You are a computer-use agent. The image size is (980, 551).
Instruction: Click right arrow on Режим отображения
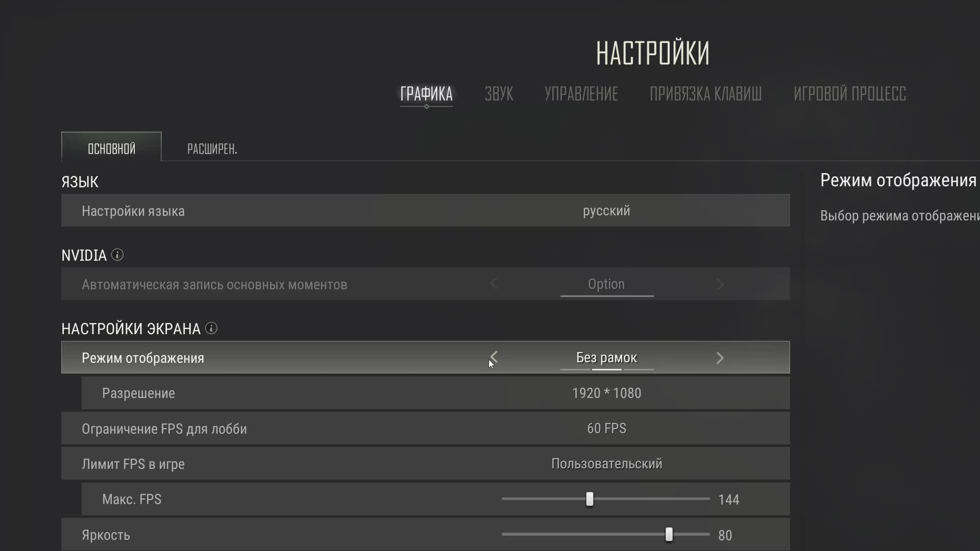(x=720, y=358)
